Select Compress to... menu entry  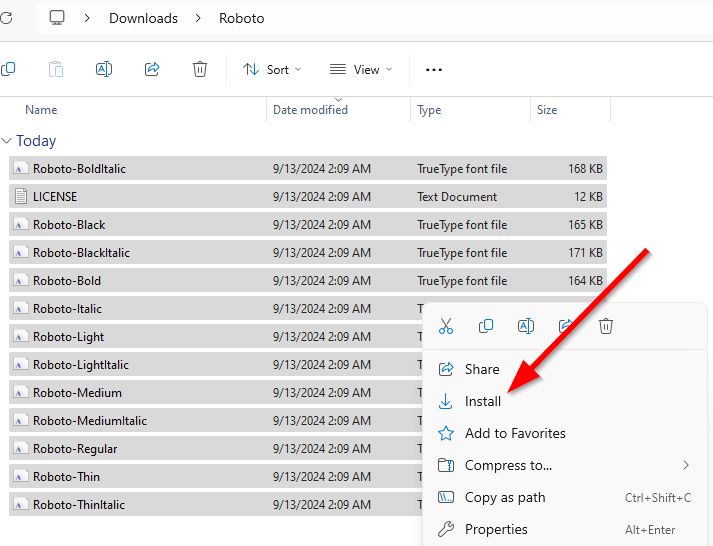[564, 465]
